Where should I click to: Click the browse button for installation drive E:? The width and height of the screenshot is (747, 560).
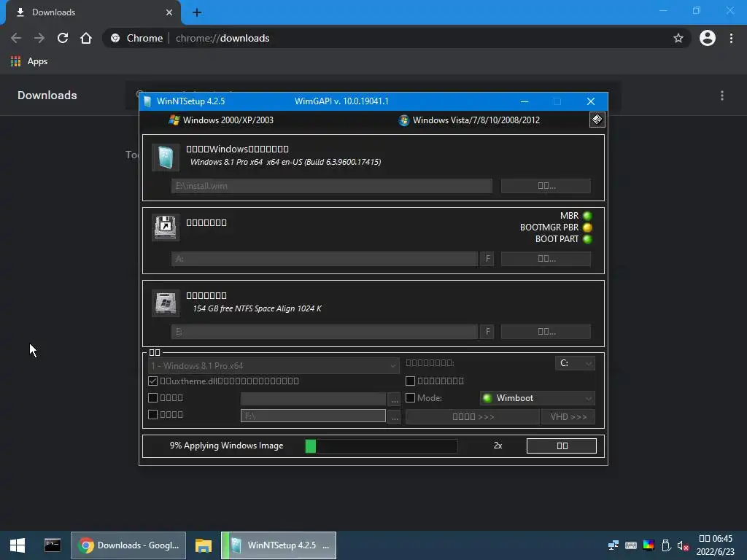(546, 332)
